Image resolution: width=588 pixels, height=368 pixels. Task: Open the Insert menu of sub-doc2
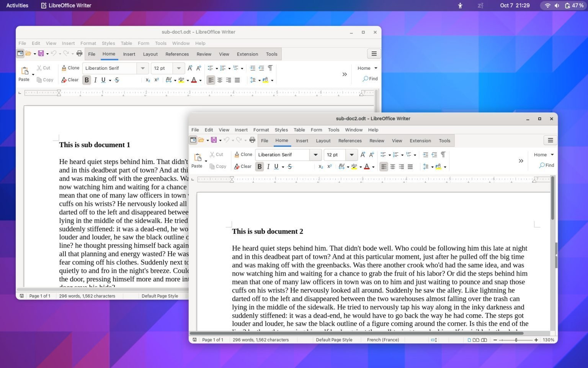pos(241,130)
